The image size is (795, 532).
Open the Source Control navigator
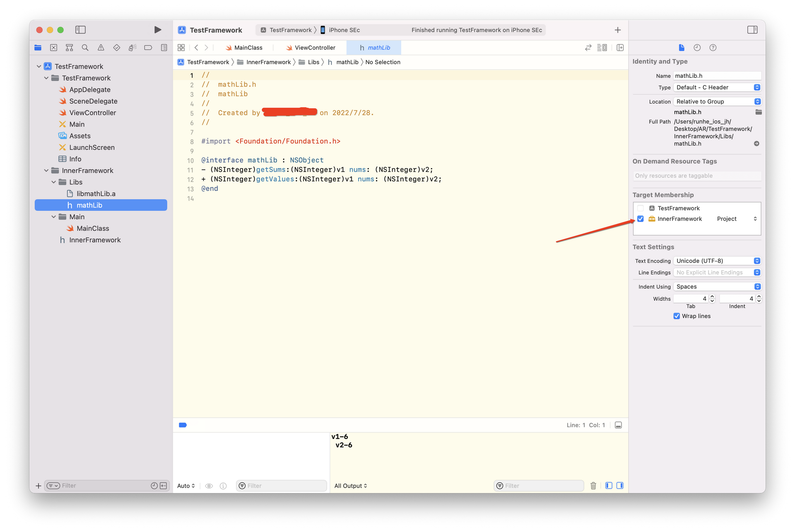[x=54, y=48]
